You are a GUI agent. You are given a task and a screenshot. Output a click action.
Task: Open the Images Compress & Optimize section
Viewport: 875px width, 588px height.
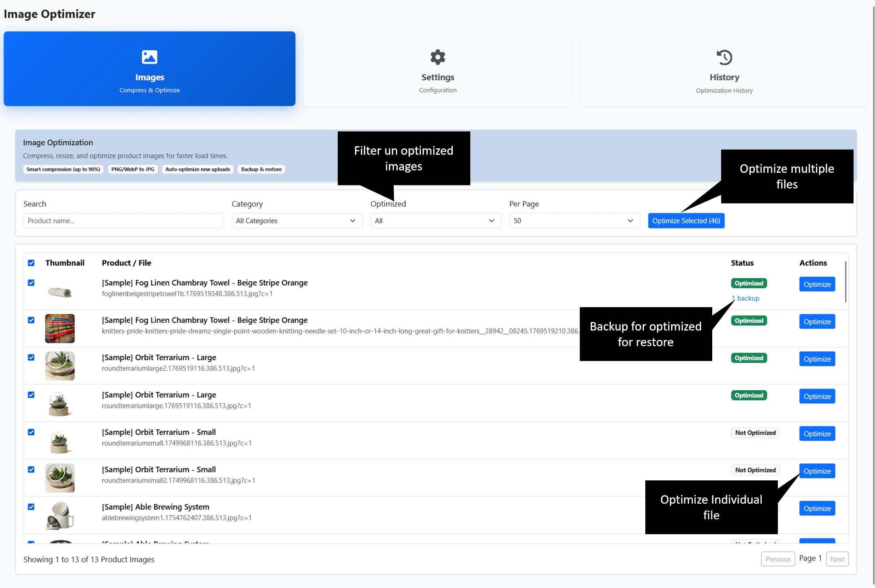tap(149, 69)
